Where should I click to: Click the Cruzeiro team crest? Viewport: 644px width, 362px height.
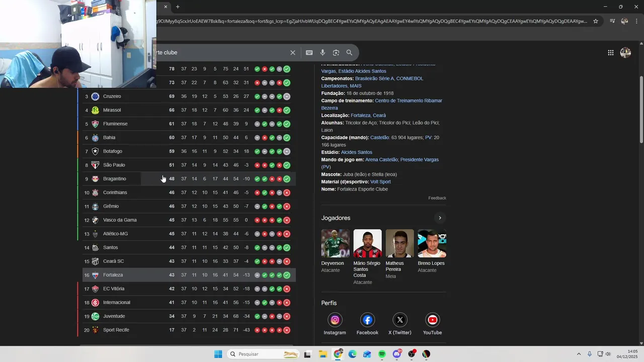[95, 96]
